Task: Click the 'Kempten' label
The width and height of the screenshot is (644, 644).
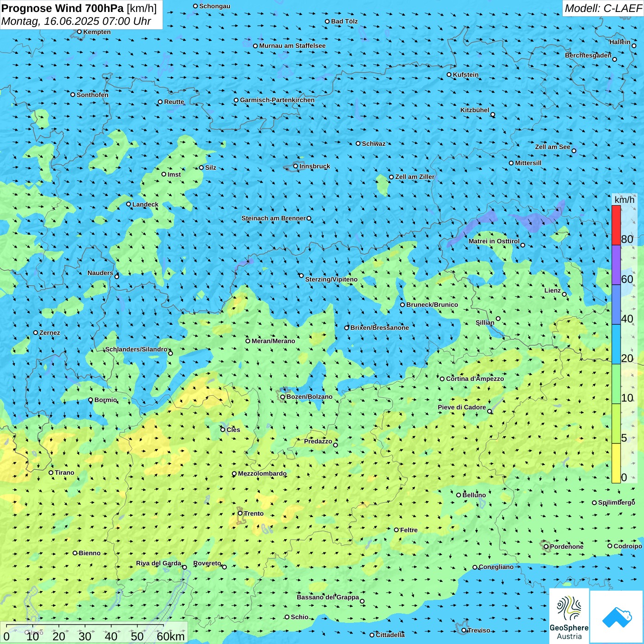Action: tap(97, 32)
